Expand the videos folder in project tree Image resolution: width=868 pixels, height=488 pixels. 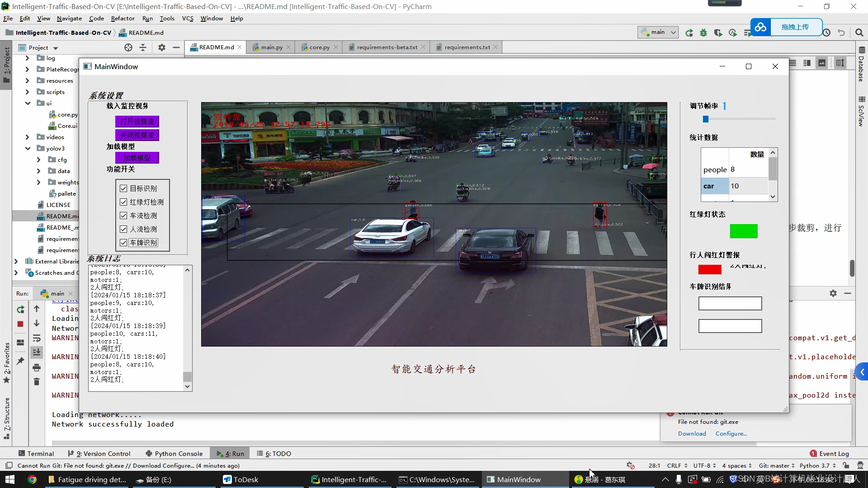[x=28, y=137]
